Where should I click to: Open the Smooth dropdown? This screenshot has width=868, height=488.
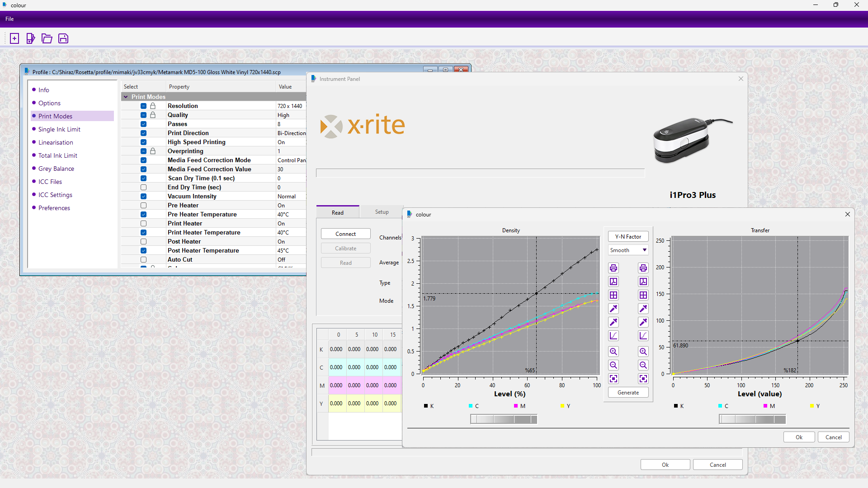click(x=628, y=250)
